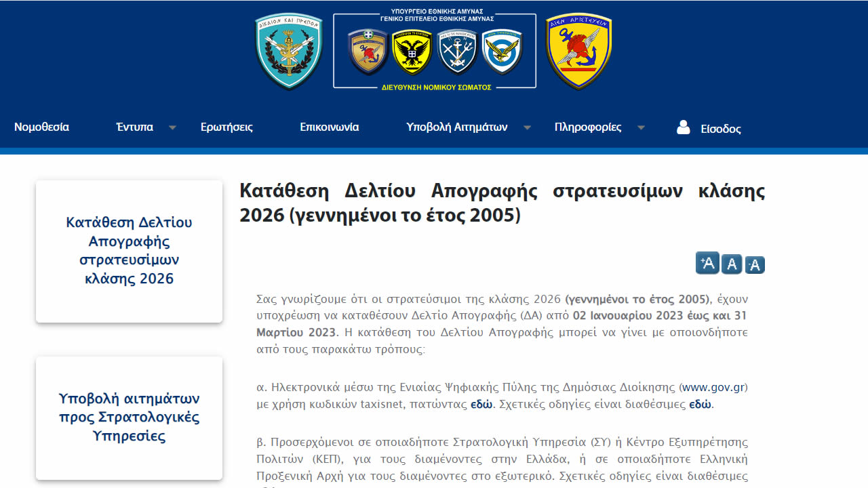This screenshot has width=868, height=488.
Task: Click the Navy anchor and trident emblem
Action: [458, 52]
